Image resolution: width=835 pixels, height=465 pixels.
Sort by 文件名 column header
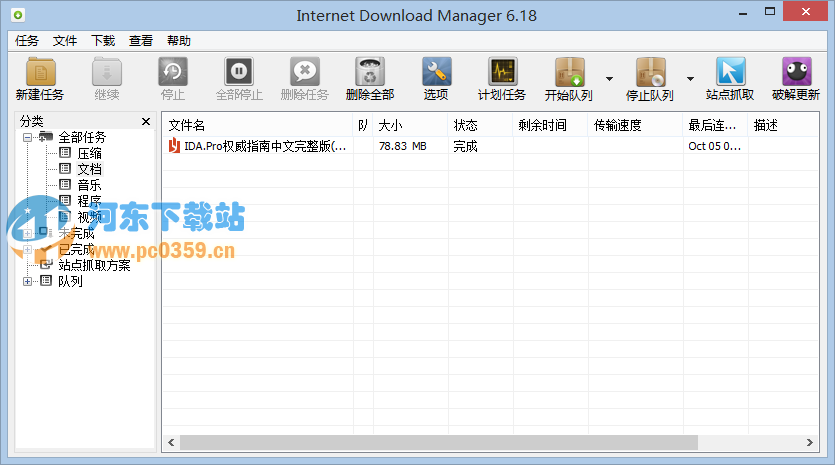coord(258,125)
